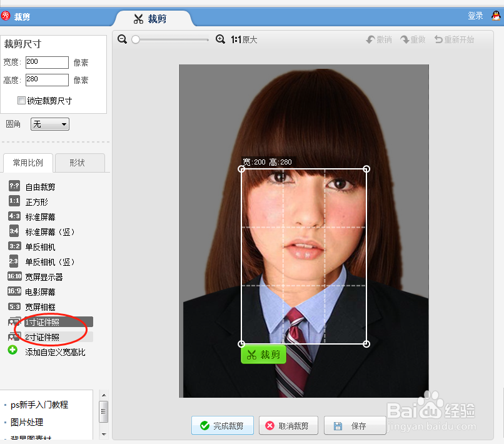Click the zoom out magnifier icon

(x=122, y=39)
